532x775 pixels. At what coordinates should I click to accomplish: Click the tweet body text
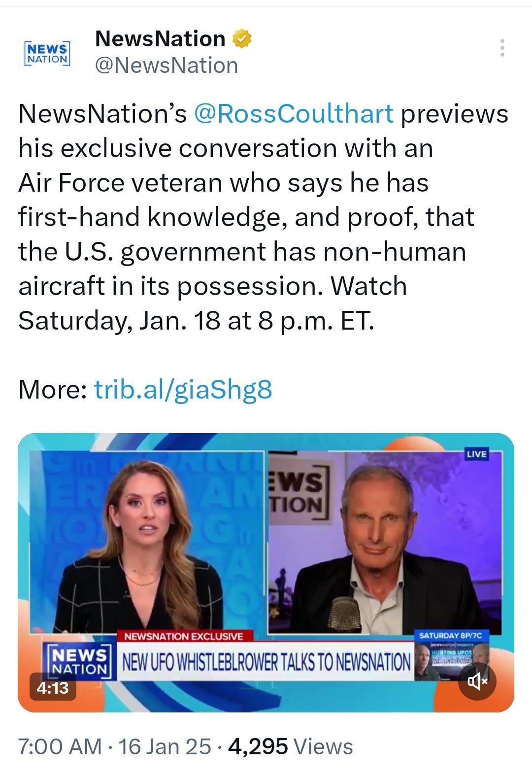[x=263, y=217]
